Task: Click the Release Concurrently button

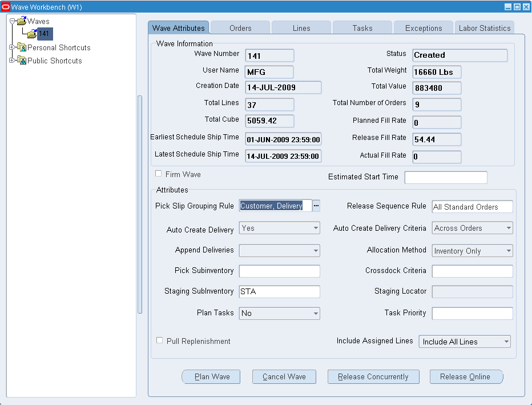Action: (x=373, y=377)
